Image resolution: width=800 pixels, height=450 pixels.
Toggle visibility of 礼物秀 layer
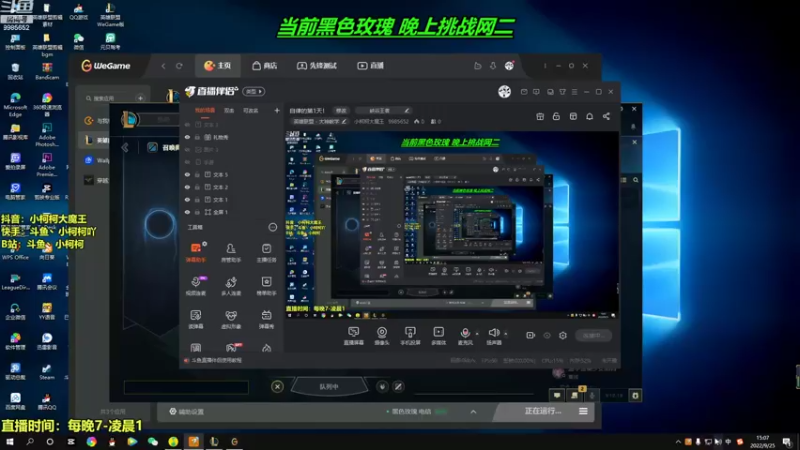pyautogui.click(x=187, y=137)
